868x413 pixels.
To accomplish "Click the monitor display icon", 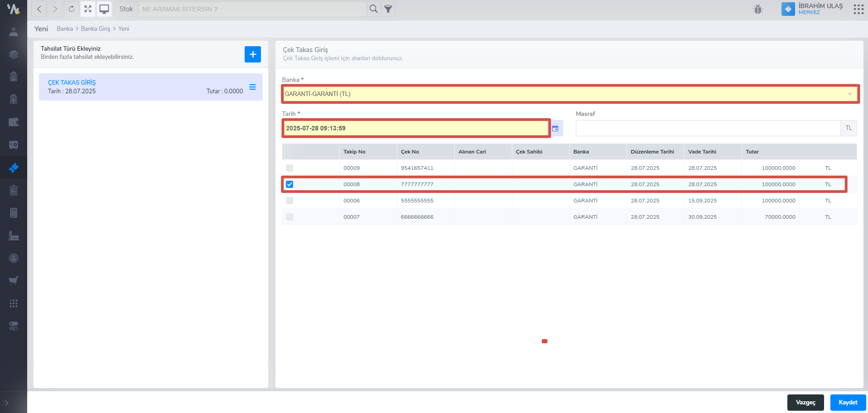I will pyautogui.click(x=104, y=9).
